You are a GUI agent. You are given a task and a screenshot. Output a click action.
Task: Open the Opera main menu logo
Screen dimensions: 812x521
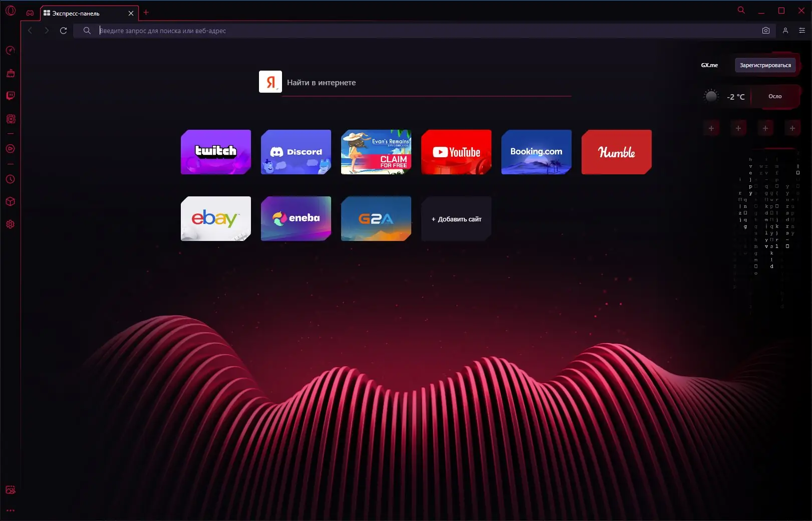(11, 10)
